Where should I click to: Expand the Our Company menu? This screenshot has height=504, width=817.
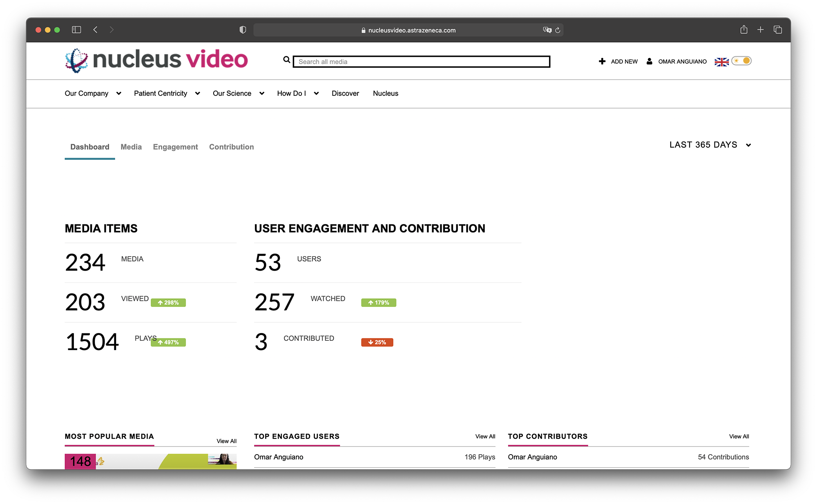point(93,93)
